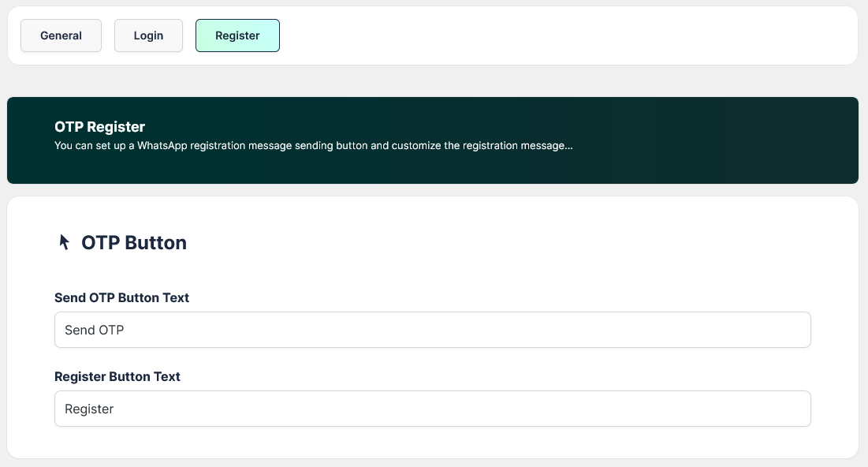This screenshot has height=467, width=868.
Task: Open the Login settings tab
Action: click(x=148, y=35)
